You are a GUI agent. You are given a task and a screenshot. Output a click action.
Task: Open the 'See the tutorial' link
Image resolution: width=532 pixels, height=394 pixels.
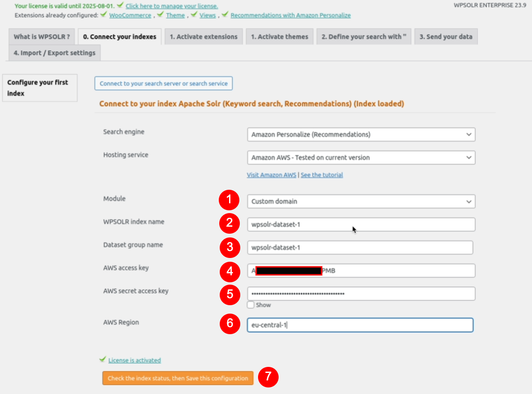322,175
